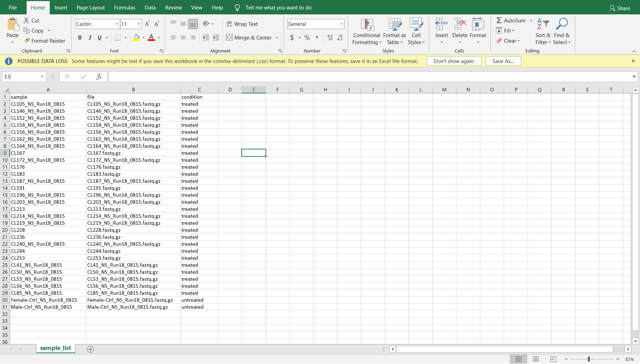Apply Accounting Number Format dollar icon

pos(292,37)
